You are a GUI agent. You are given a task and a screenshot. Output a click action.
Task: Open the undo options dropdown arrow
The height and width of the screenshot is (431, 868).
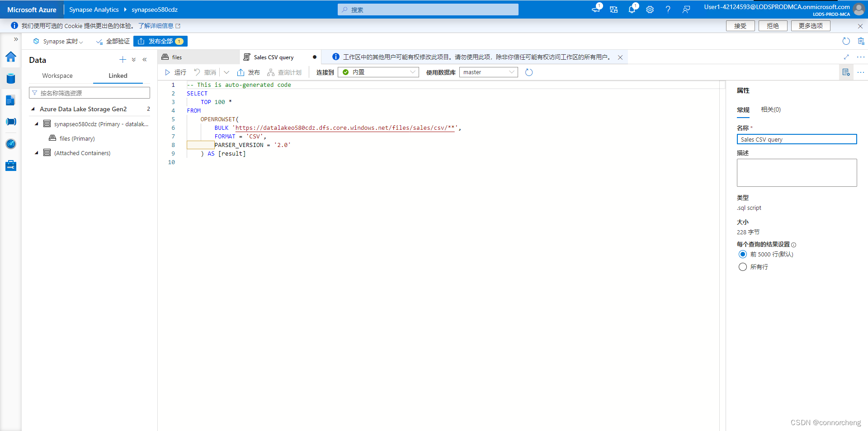226,72
